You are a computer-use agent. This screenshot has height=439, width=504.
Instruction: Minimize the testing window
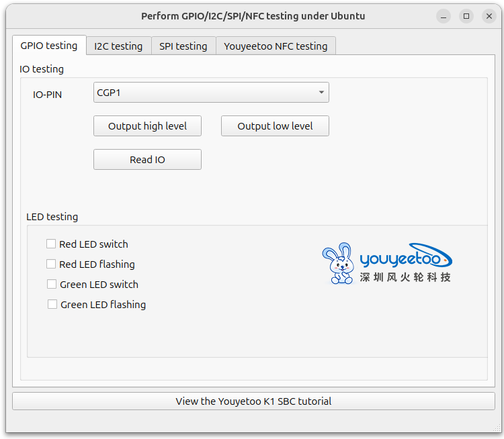pos(443,16)
